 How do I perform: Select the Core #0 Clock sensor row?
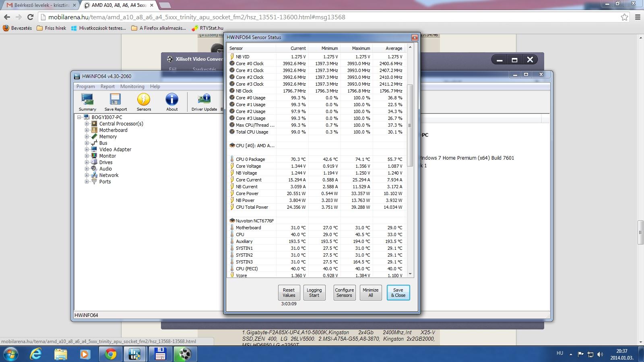316,64
